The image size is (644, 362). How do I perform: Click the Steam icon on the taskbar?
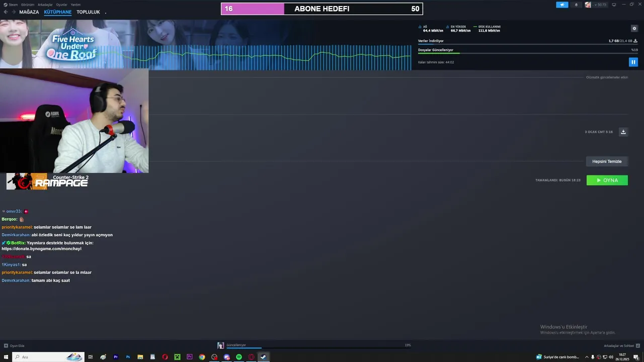263,357
